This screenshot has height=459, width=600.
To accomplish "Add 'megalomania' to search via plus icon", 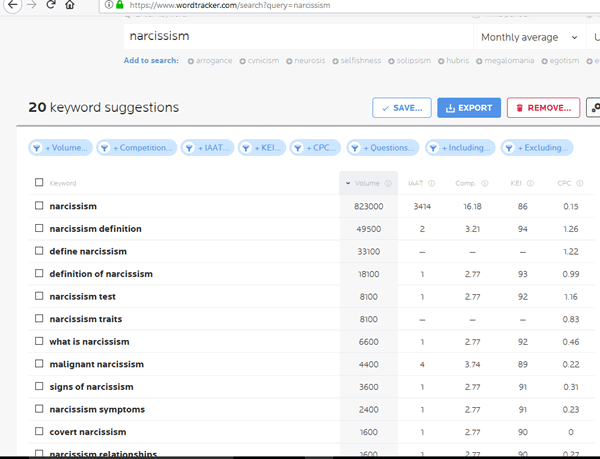I will (479, 61).
